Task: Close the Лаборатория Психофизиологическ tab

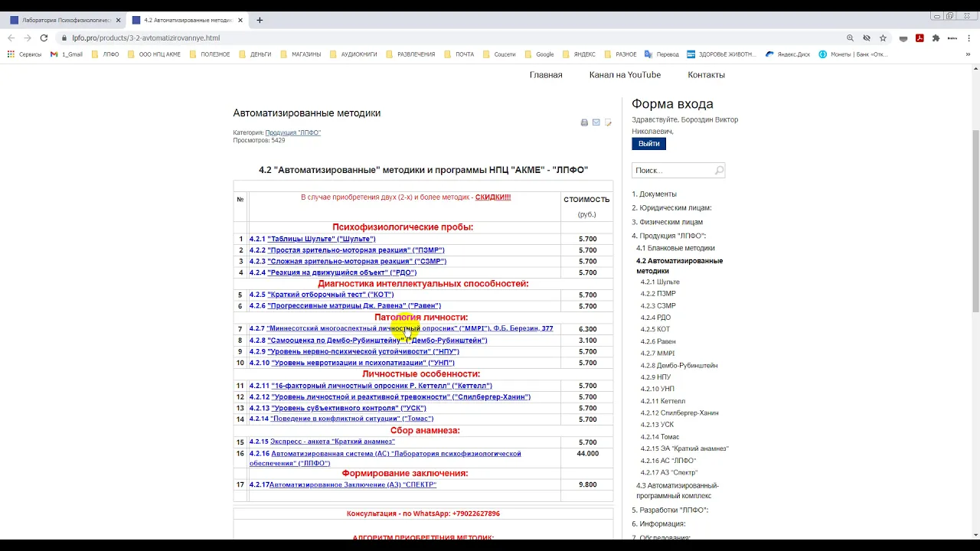Action: 118,20
